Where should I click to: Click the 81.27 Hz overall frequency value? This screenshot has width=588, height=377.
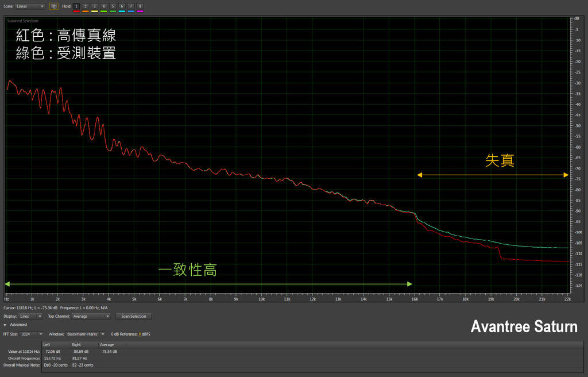79,358
